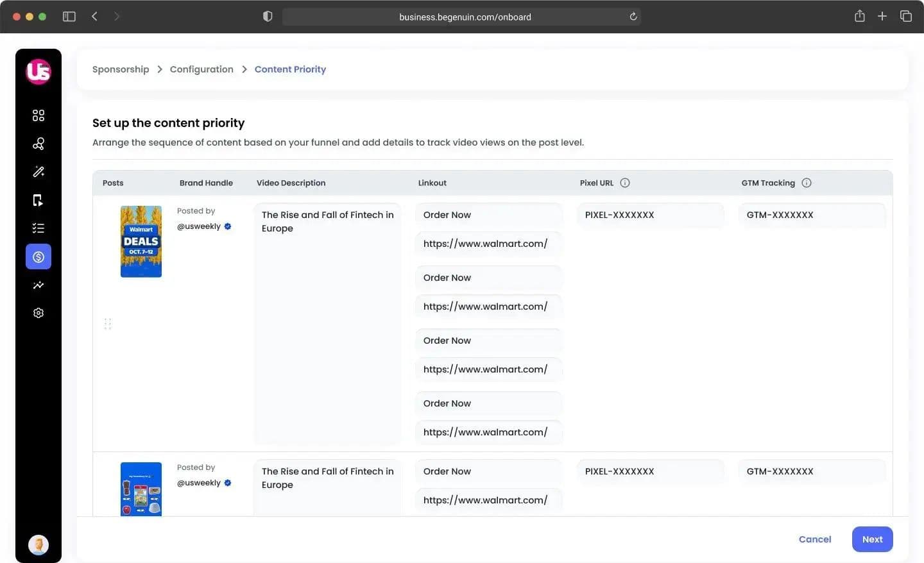
Task: Open the settings gear in sidebar
Action: (38, 313)
